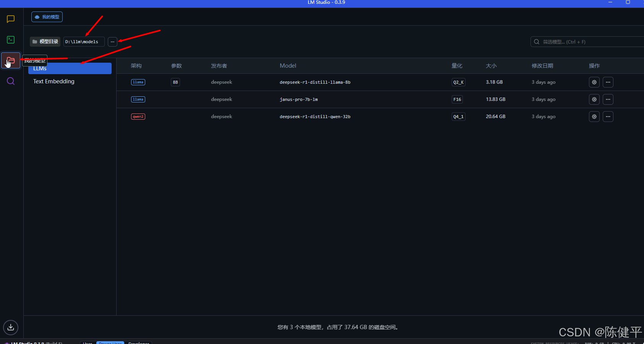Image resolution: width=644 pixels, height=344 pixels.
Task: Click the 20.64 GB size value
Action: coord(496,117)
